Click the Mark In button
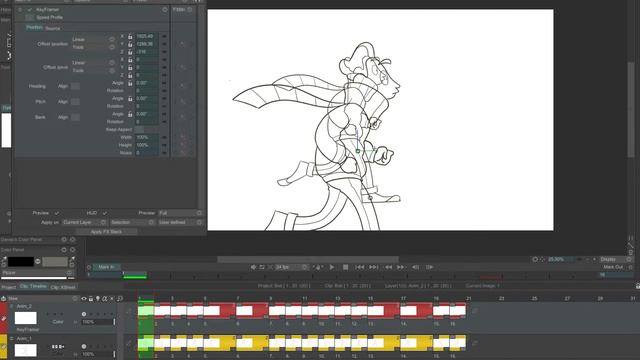640x360 pixels. pos(107,267)
